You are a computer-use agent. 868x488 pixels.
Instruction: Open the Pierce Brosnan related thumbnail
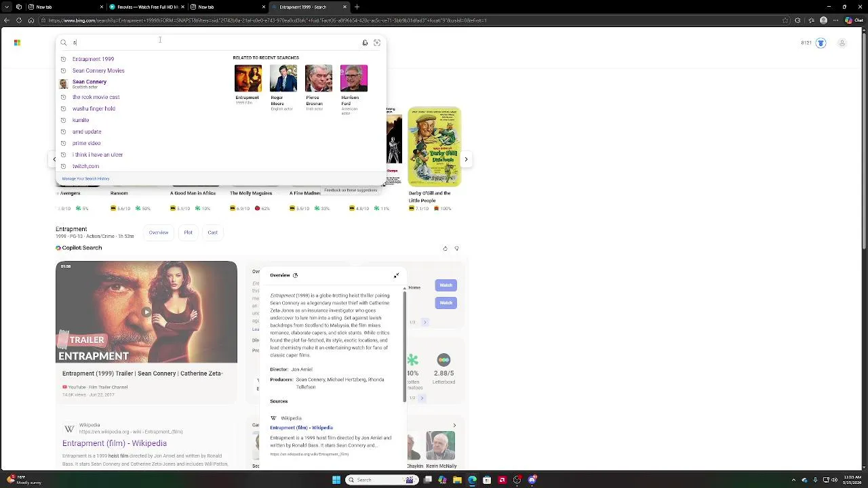[x=318, y=79]
